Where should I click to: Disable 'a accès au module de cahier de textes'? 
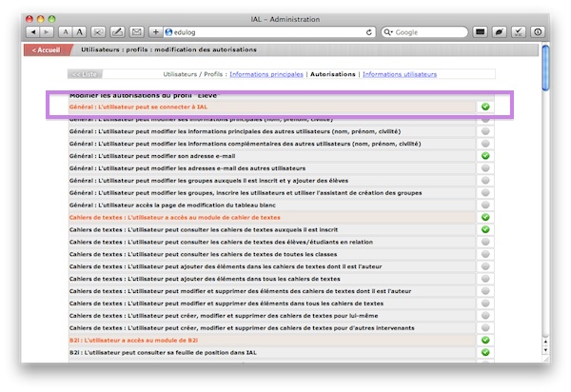pos(485,217)
